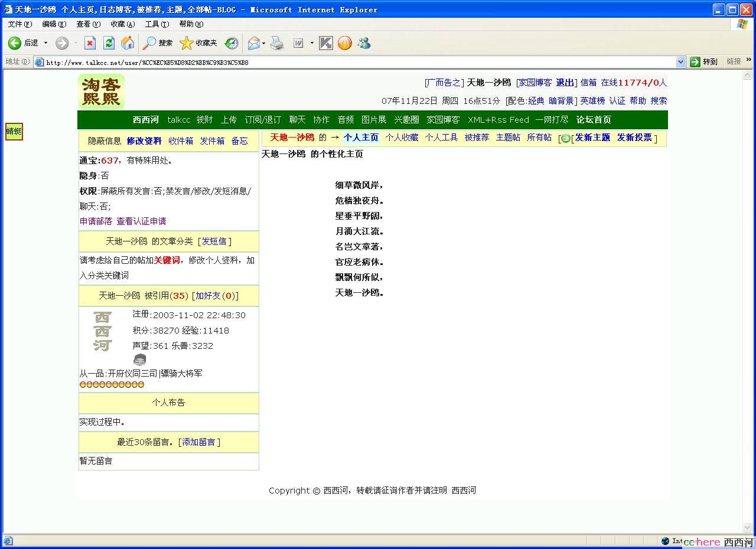The height and width of the screenshot is (549, 756).
Task: Click 加好友 add friend link
Action: tap(208, 296)
